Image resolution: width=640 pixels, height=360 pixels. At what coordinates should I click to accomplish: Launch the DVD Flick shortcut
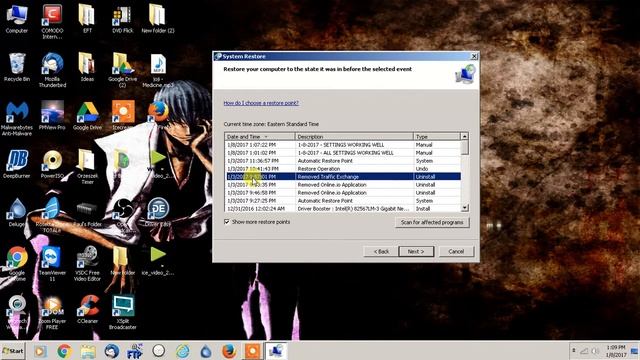pyautogui.click(x=122, y=18)
